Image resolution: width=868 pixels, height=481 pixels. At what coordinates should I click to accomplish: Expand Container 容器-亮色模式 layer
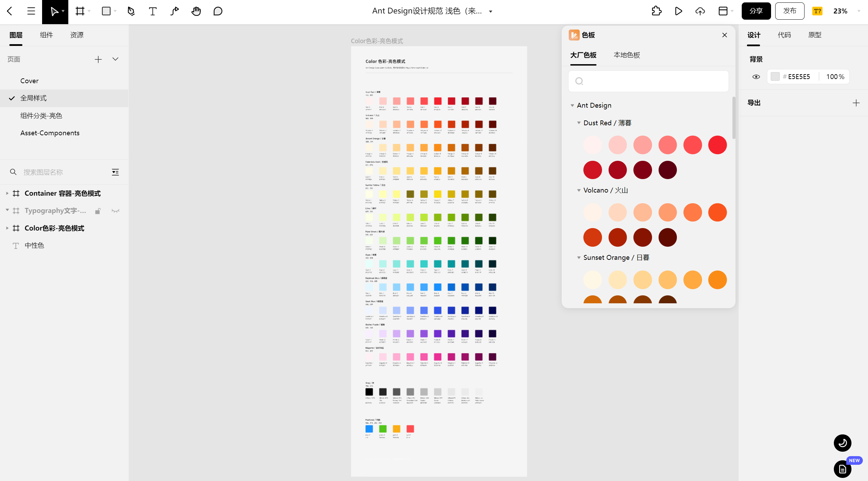7,193
